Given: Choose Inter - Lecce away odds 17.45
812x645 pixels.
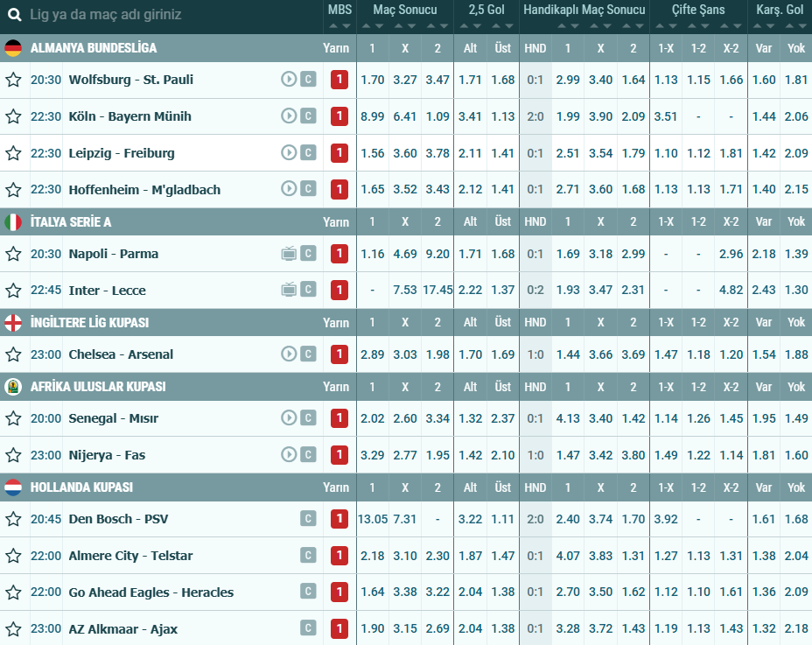Looking at the screenshot, I should click(437, 291).
